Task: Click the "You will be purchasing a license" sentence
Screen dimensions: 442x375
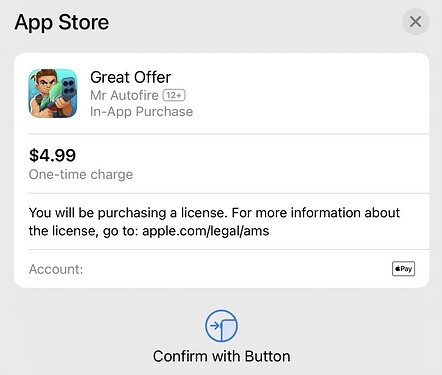Action: [128, 213]
